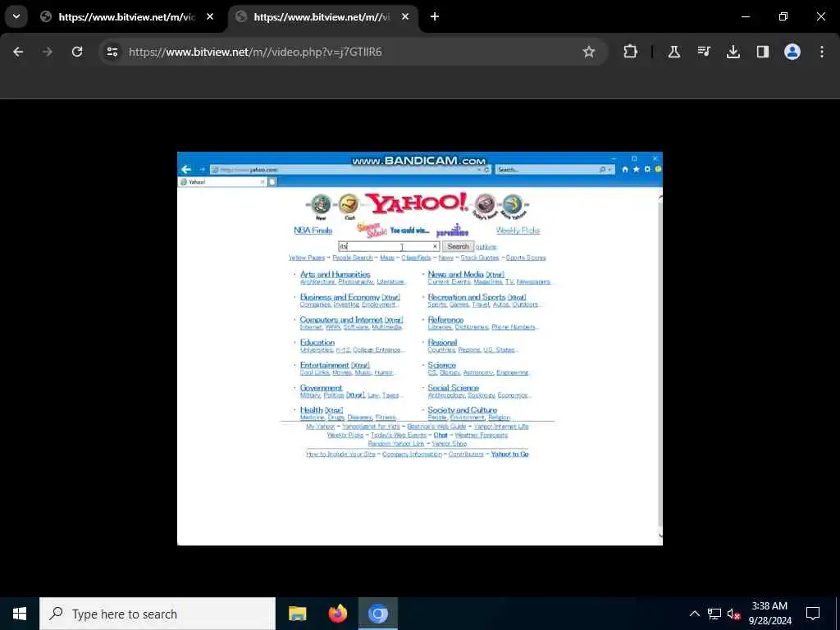
Task: Close the first bitview.net tab
Action: tap(210, 16)
